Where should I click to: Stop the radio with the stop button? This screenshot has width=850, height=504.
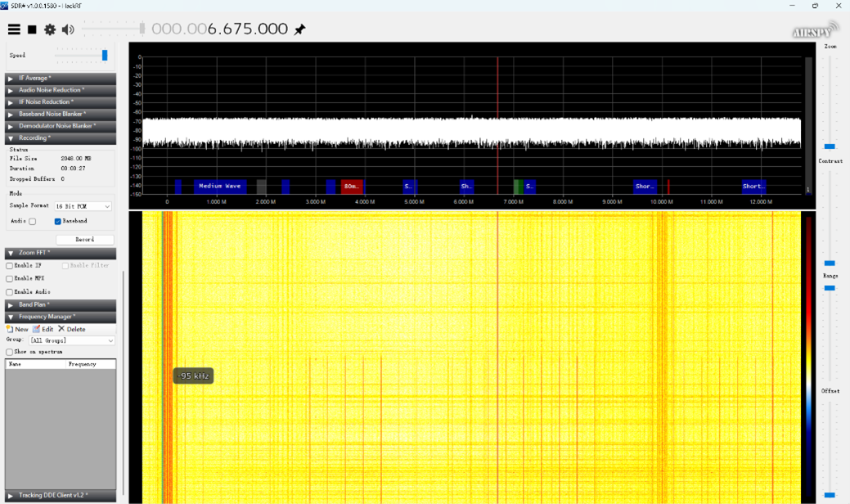coord(32,29)
